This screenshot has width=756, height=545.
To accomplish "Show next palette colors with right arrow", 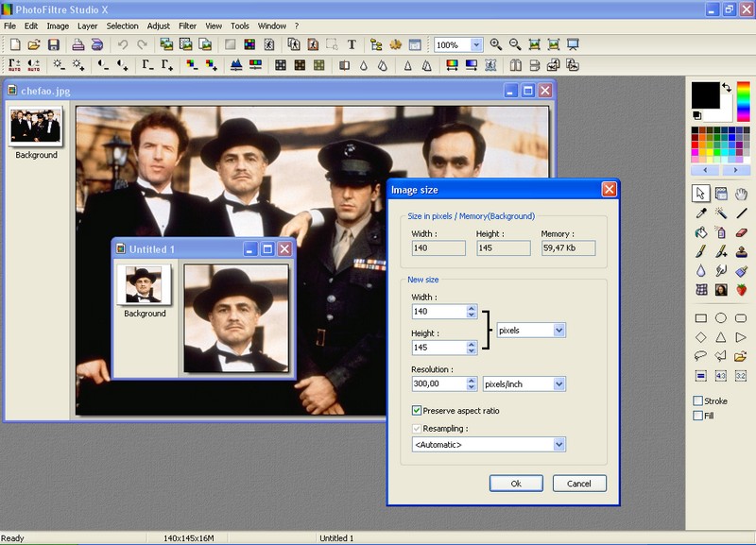I will pyautogui.click(x=735, y=170).
